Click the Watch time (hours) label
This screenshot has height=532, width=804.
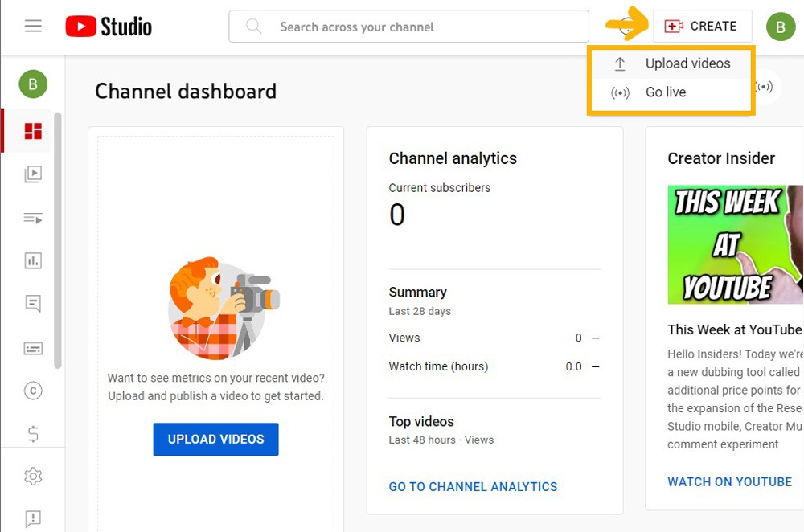point(438,366)
